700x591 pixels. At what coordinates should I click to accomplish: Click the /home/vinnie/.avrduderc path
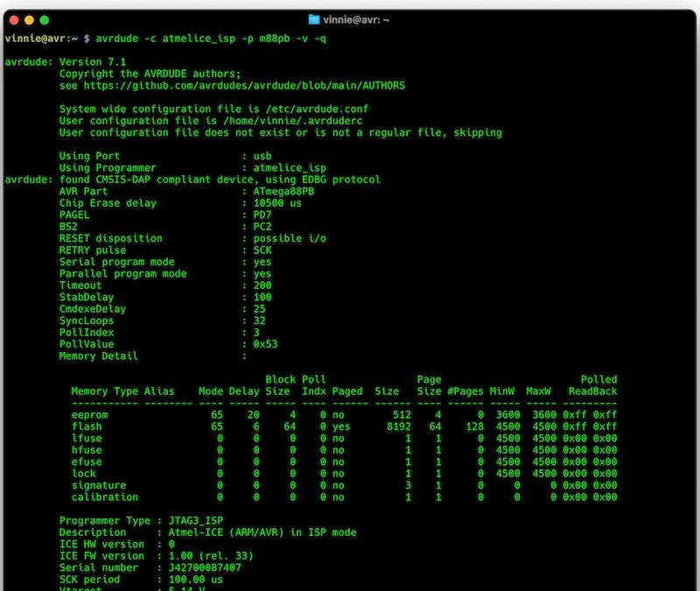[x=293, y=121]
